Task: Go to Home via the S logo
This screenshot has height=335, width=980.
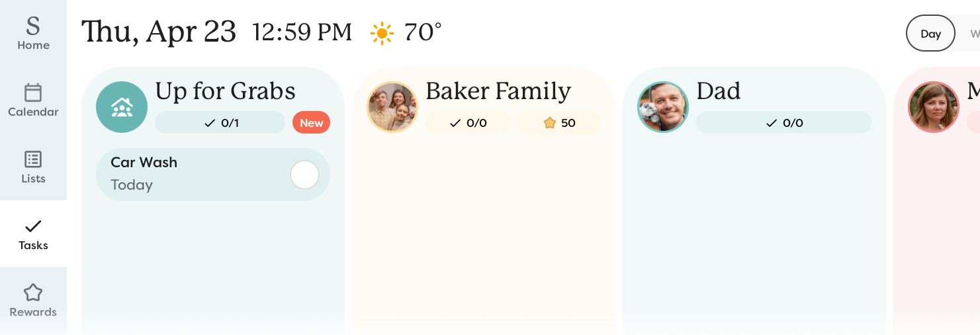Action: [33, 26]
